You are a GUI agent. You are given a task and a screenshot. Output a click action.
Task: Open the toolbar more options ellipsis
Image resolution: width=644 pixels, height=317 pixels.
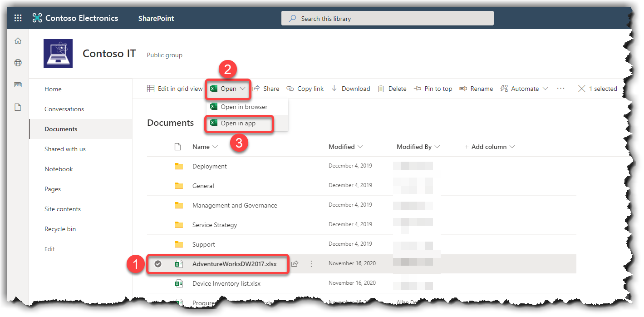pyautogui.click(x=561, y=89)
